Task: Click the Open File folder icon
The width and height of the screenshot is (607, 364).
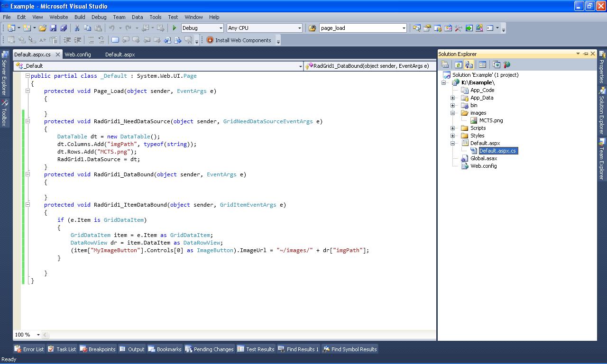Action: pos(43,28)
